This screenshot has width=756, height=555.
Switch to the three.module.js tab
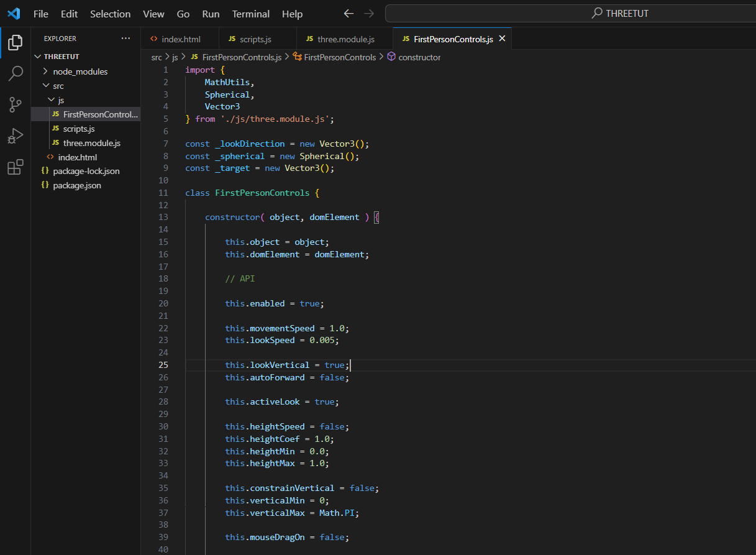(345, 39)
